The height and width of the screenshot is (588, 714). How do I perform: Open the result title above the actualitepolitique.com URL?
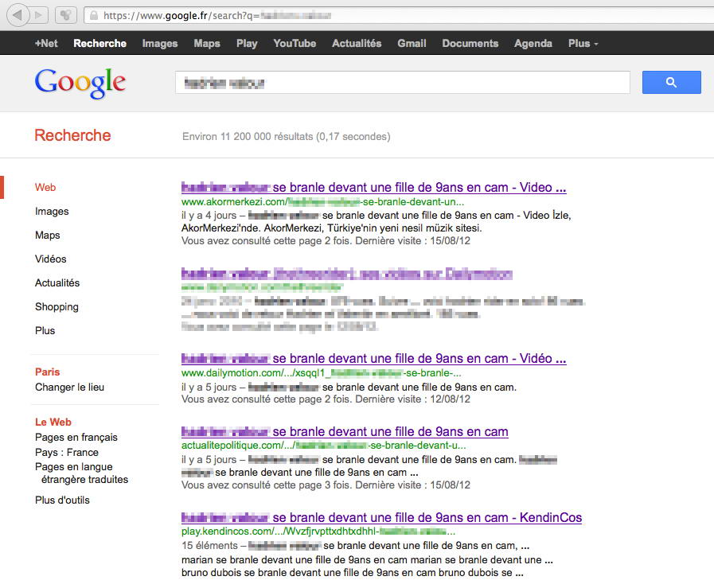point(345,431)
